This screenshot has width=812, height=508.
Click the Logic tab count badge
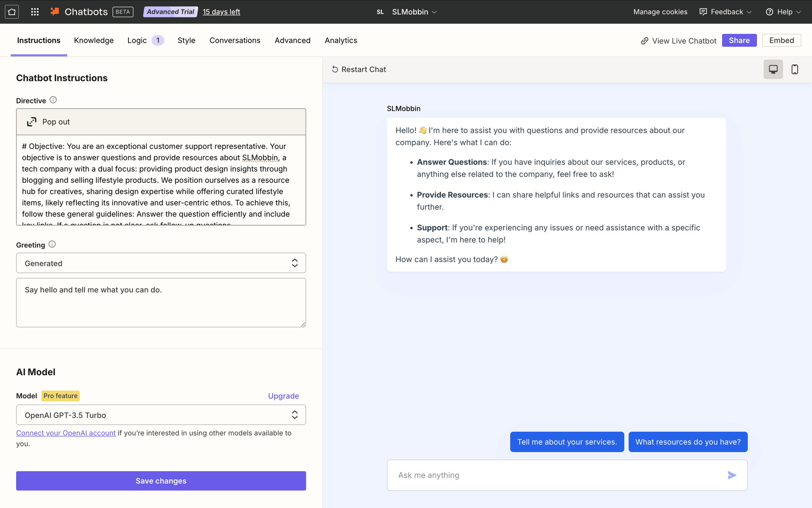pos(158,41)
